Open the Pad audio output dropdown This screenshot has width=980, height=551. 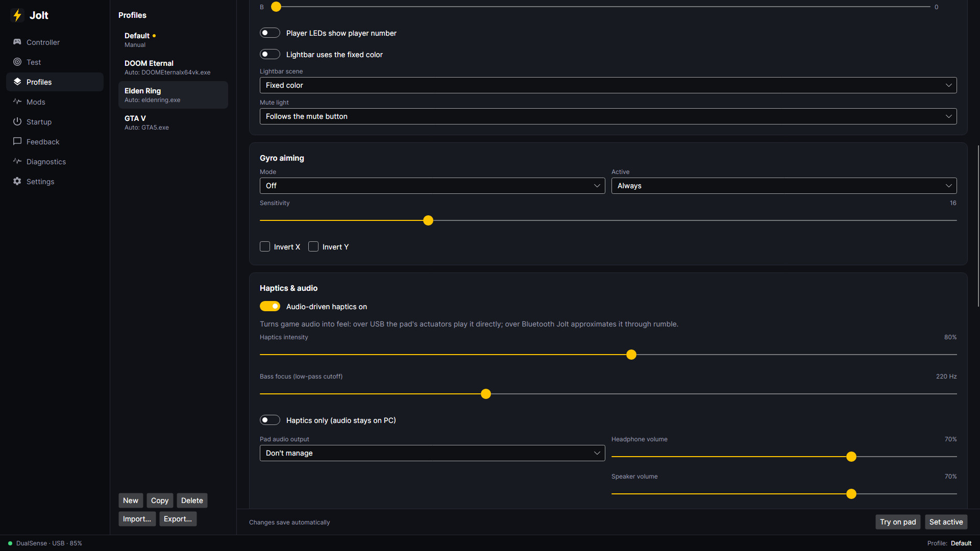click(x=432, y=453)
